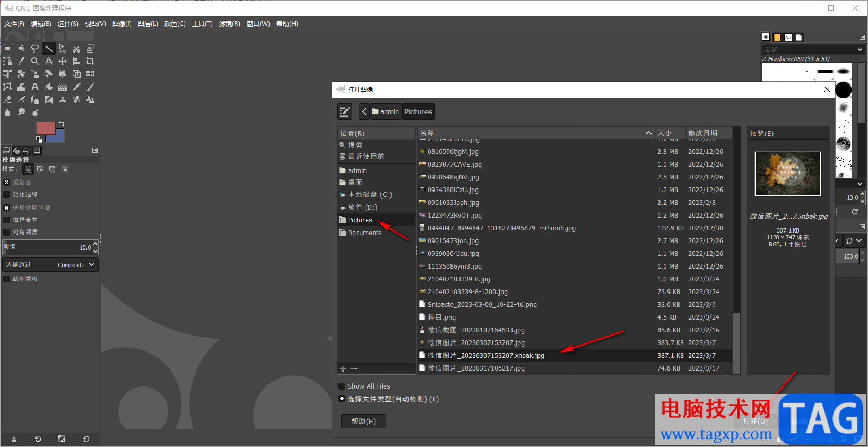
Task: Select the Gradient tool
Action: click(x=63, y=87)
